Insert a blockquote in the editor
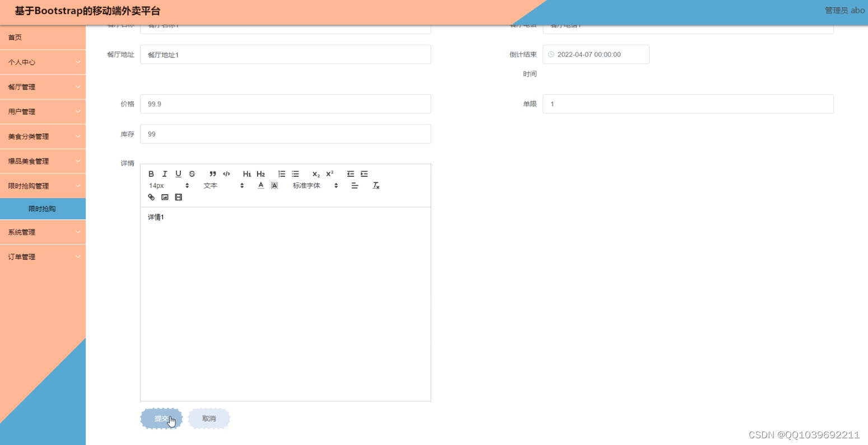 coord(213,174)
